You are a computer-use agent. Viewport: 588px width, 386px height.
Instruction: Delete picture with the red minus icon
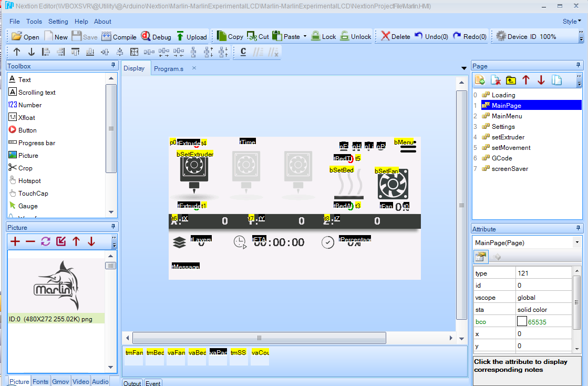[30, 241]
